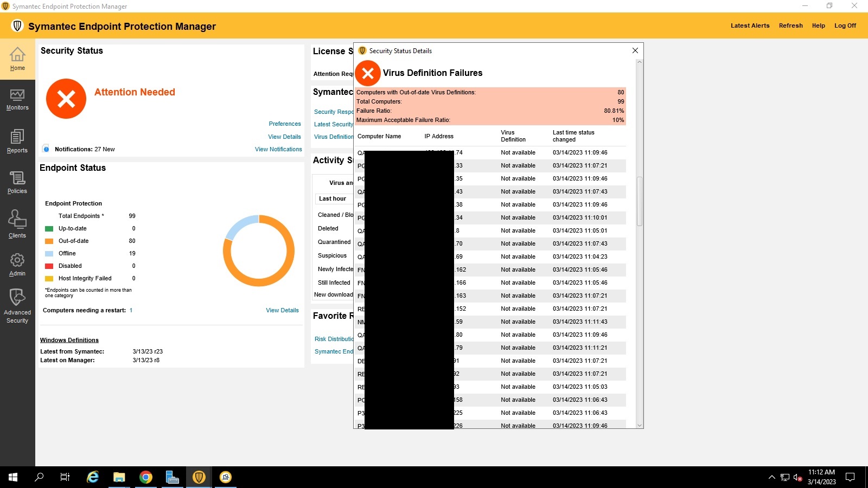Screen dimensions: 868x488
Task: Open the Last hour time range dropdown
Action: click(x=333, y=198)
